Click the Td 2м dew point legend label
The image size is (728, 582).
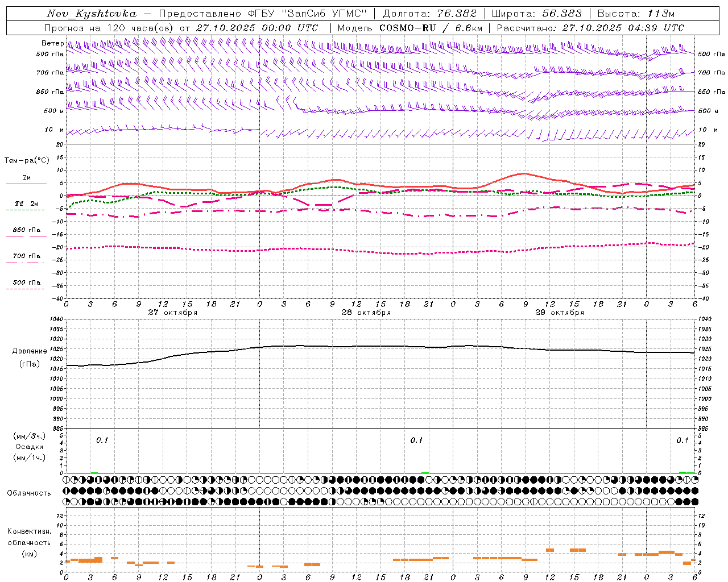click(x=27, y=203)
